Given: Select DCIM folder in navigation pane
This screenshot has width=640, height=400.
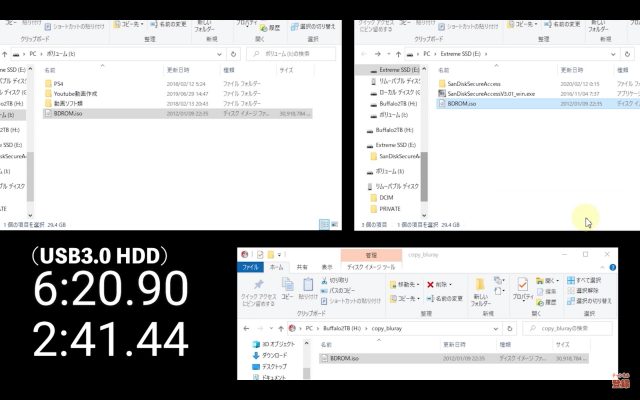Looking at the screenshot, I should pos(386,198).
